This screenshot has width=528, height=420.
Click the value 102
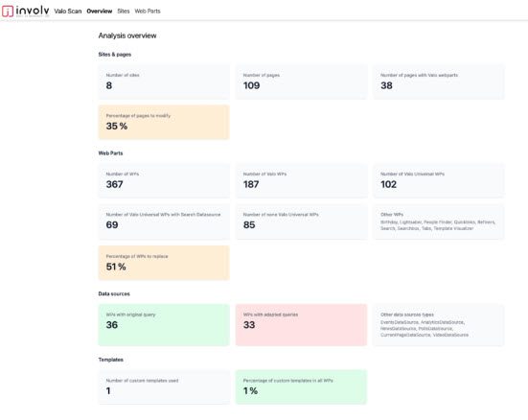pyautogui.click(x=389, y=184)
